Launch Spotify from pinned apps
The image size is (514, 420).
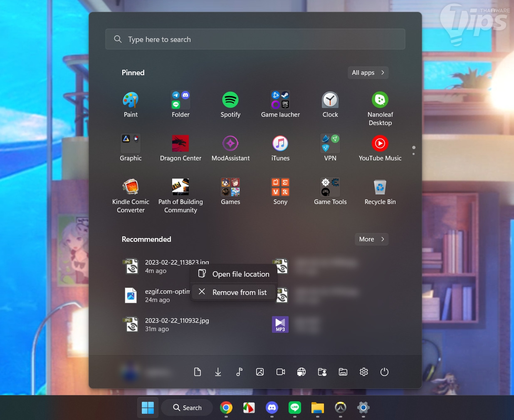pyautogui.click(x=230, y=105)
